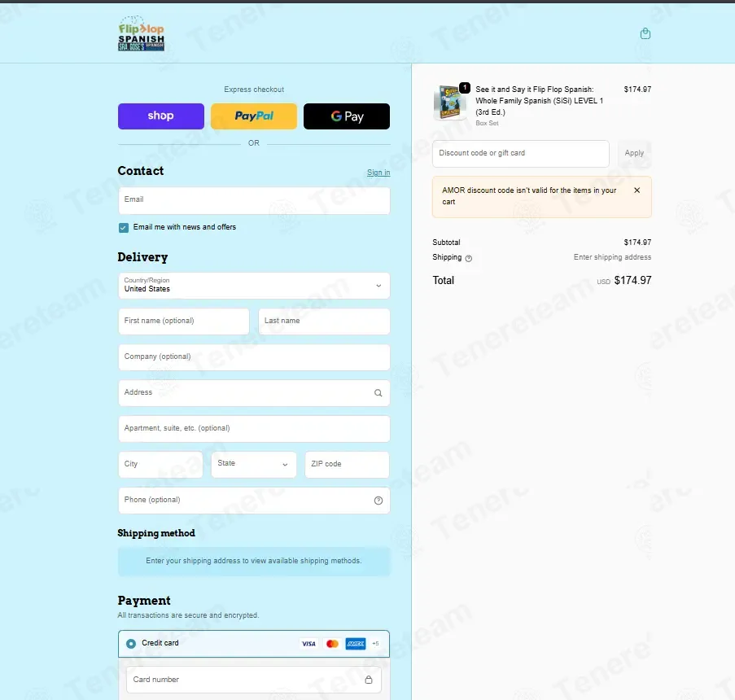Click the Card number field
The image size is (735, 700).
[x=254, y=680]
